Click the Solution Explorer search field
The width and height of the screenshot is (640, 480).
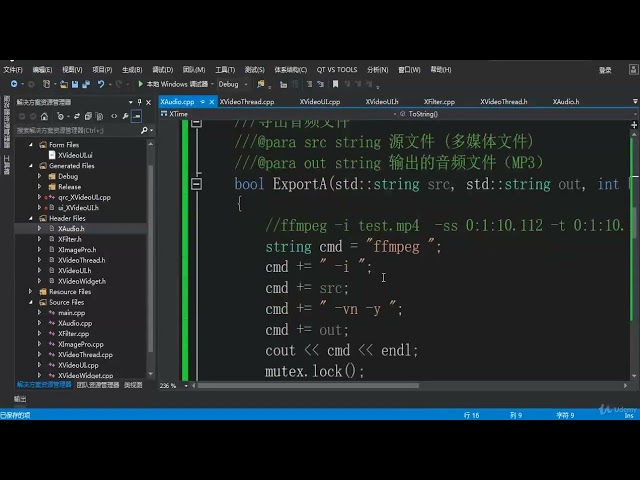pyautogui.click(x=78, y=131)
